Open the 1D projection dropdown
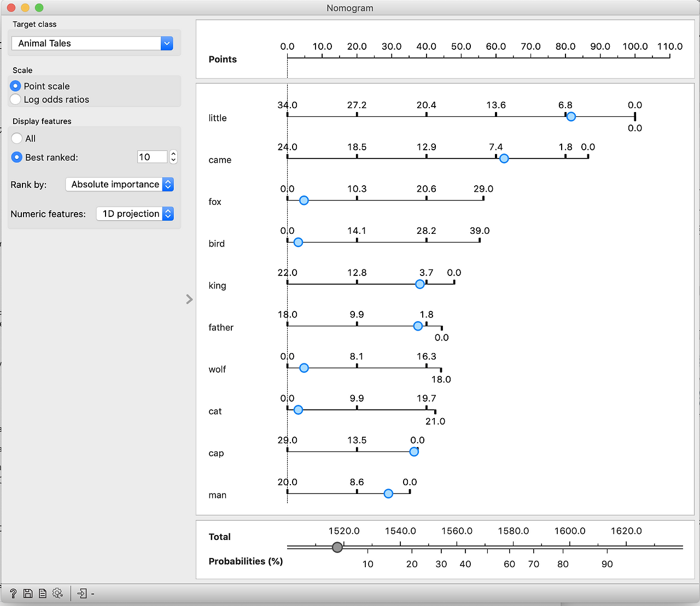700x606 pixels. [135, 214]
